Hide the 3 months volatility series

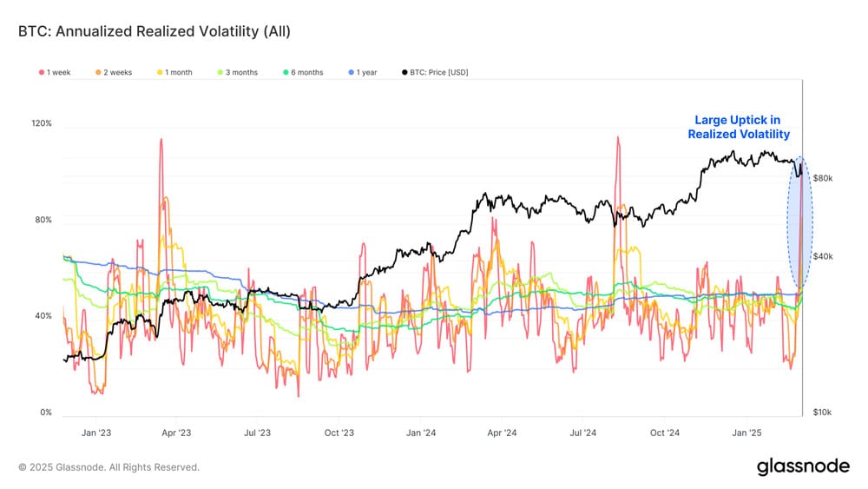[238, 73]
